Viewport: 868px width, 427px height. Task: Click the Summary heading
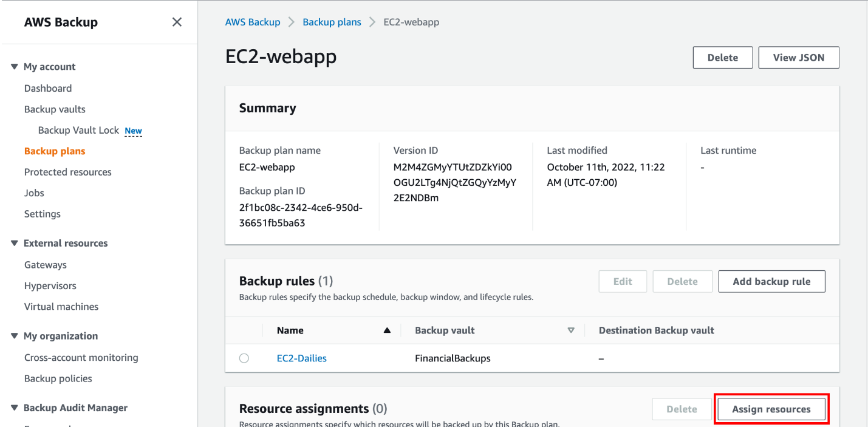point(267,108)
